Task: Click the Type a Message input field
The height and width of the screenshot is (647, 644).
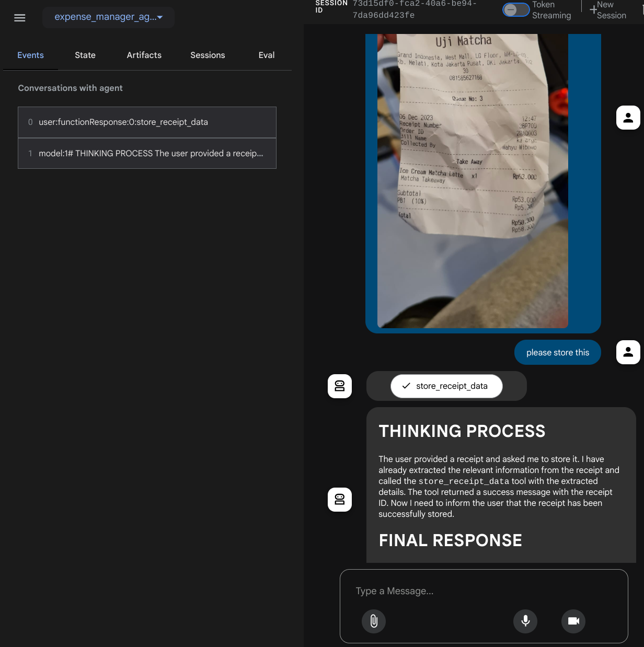Action: (484, 591)
